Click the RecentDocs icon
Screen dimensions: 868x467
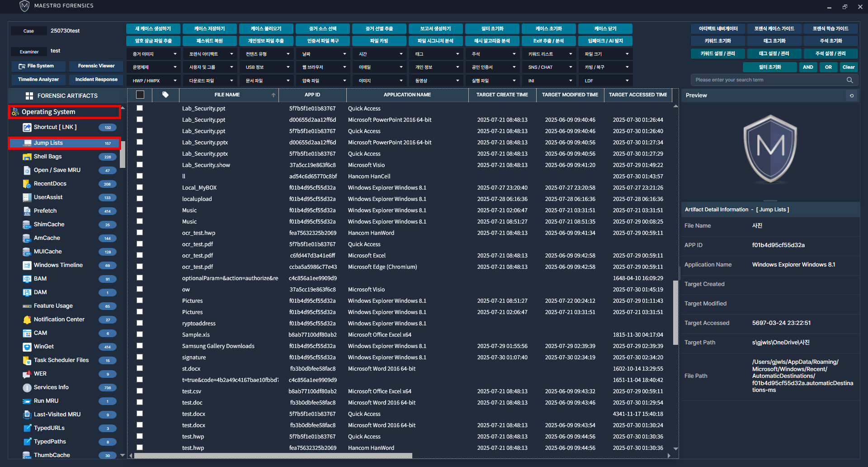[27, 184]
